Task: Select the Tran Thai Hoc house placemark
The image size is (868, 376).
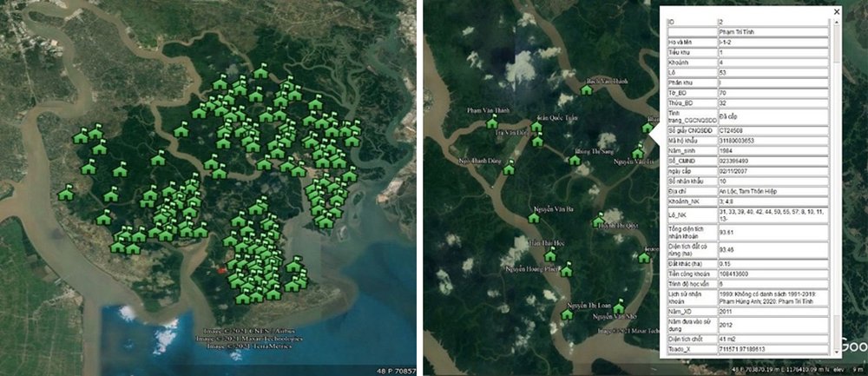Action: click(549, 254)
